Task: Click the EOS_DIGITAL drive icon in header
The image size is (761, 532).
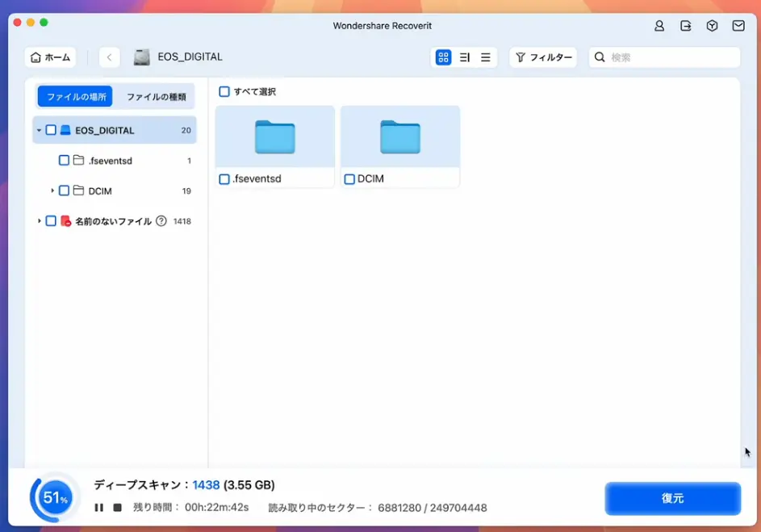Action: pos(142,57)
